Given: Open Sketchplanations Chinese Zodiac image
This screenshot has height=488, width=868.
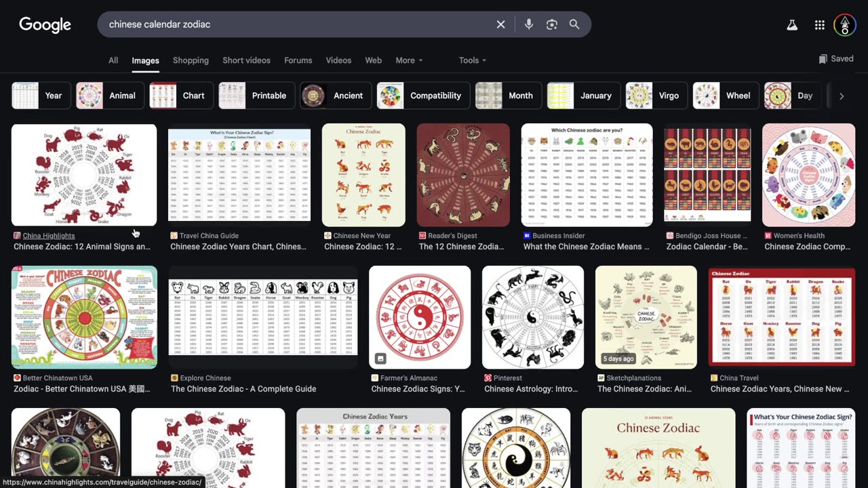Looking at the screenshot, I should [646, 317].
